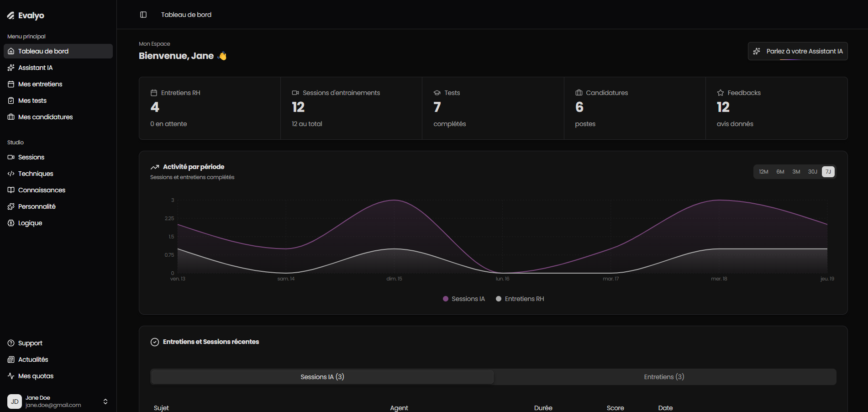
Task: Select the 7J period toggle
Action: click(x=828, y=172)
